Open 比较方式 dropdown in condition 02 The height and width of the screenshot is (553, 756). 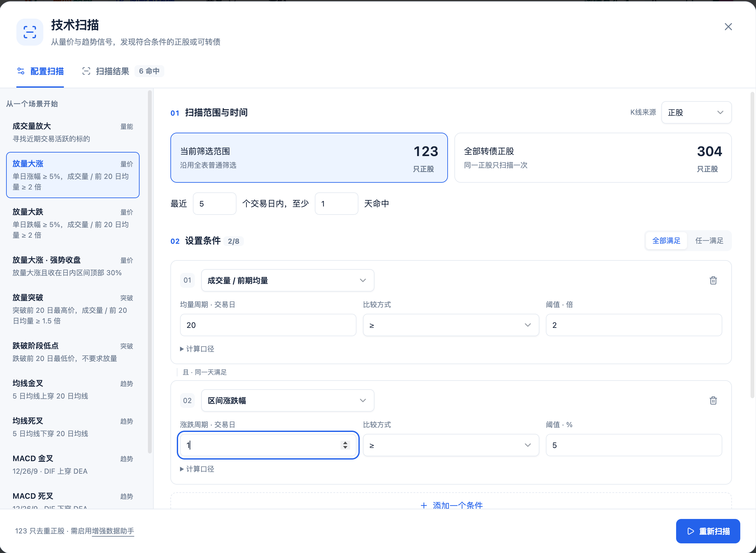(451, 445)
